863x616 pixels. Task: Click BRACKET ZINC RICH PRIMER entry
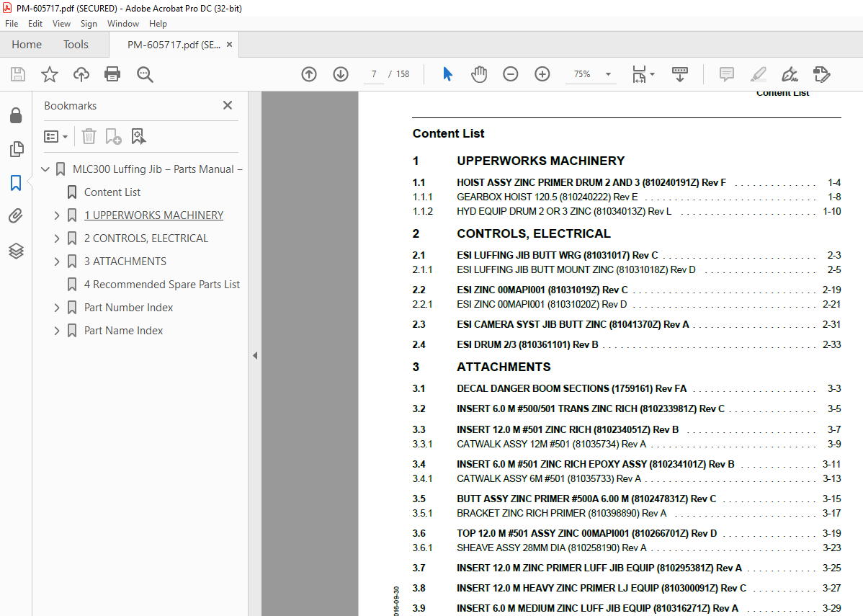click(561, 513)
